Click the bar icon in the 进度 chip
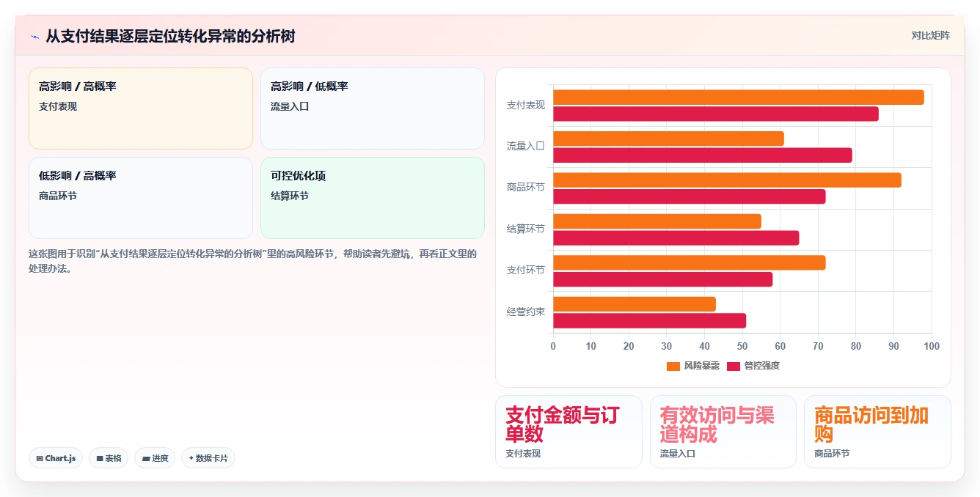The image size is (980, 497). (146, 458)
